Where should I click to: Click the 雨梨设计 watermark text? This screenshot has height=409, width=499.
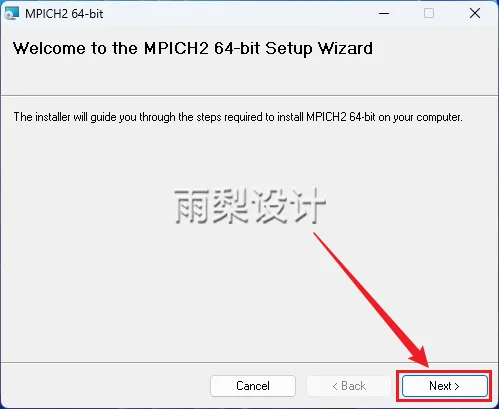click(x=250, y=205)
